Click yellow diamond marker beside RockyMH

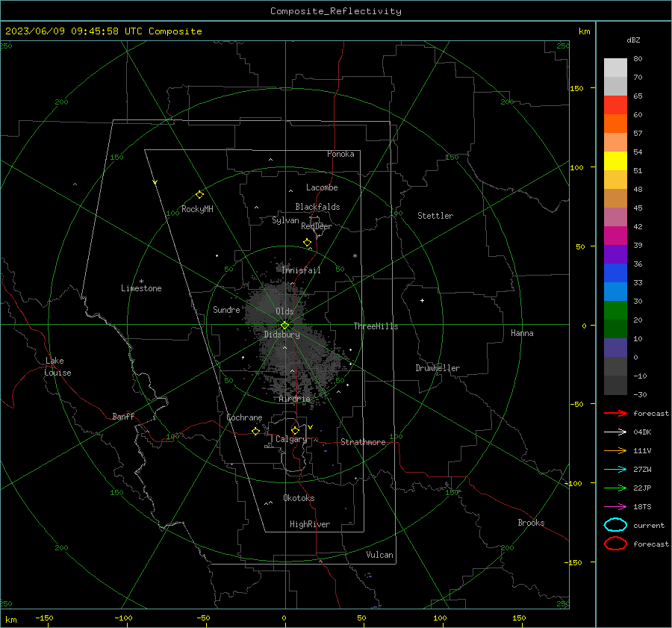pos(199,195)
